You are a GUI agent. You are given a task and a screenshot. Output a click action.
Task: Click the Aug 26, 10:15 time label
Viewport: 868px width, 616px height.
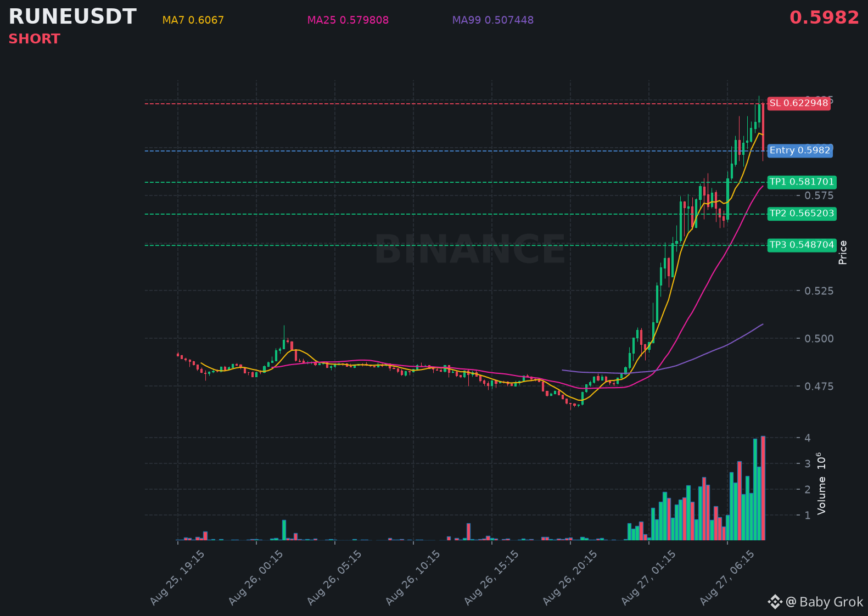click(413, 578)
